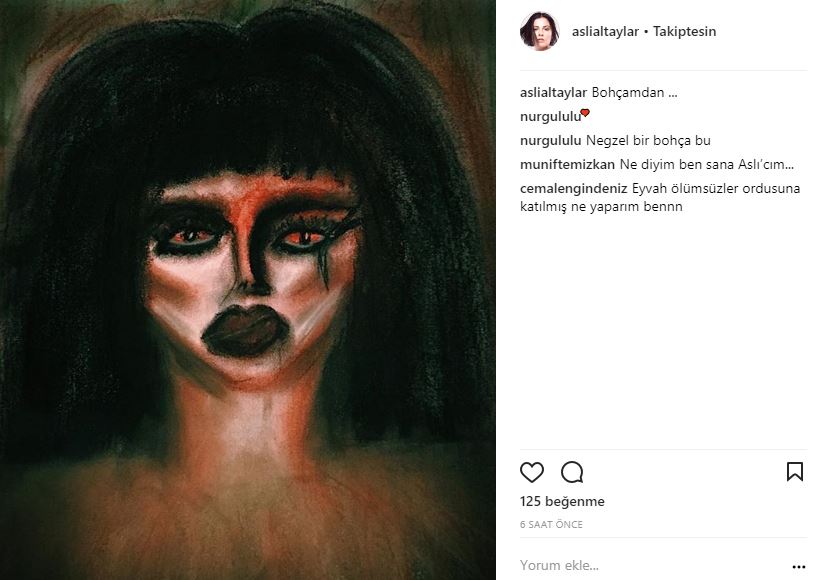Save the post with the bookmark icon

795,472
